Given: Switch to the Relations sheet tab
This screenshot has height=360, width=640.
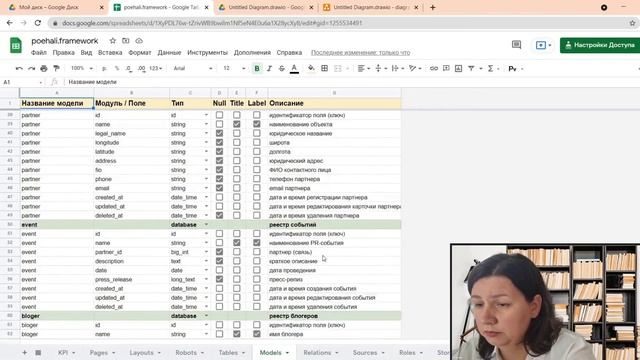Looking at the screenshot, I should 317,353.
